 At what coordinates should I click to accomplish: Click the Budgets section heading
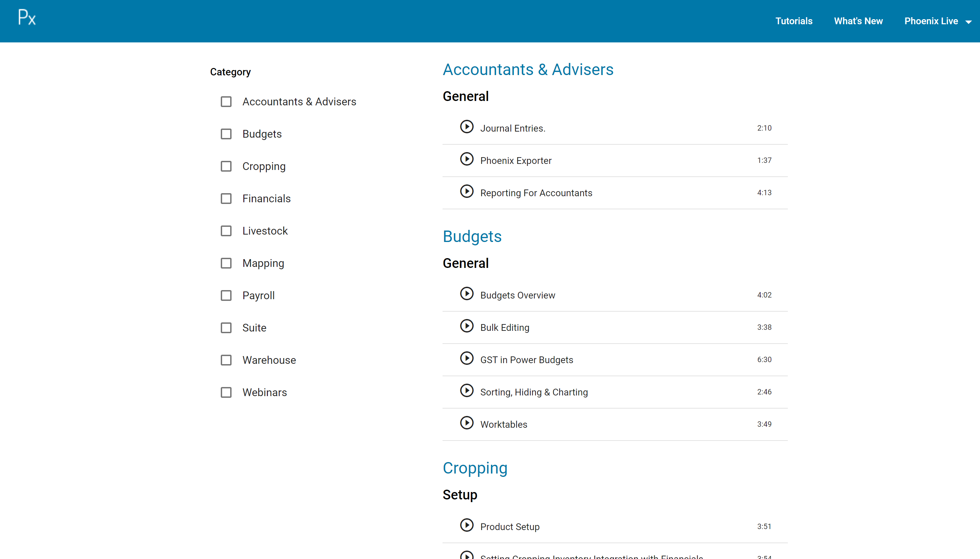pyautogui.click(x=472, y=237)
